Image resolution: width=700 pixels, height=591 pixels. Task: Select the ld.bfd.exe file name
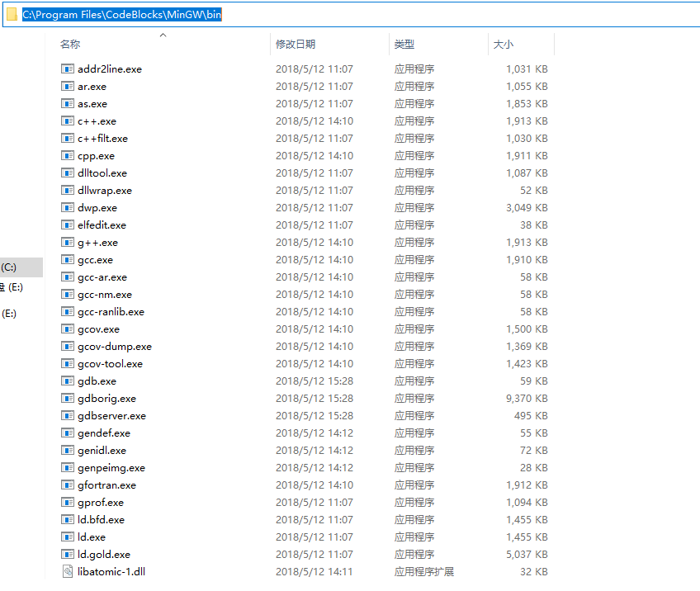click(101, 519)
